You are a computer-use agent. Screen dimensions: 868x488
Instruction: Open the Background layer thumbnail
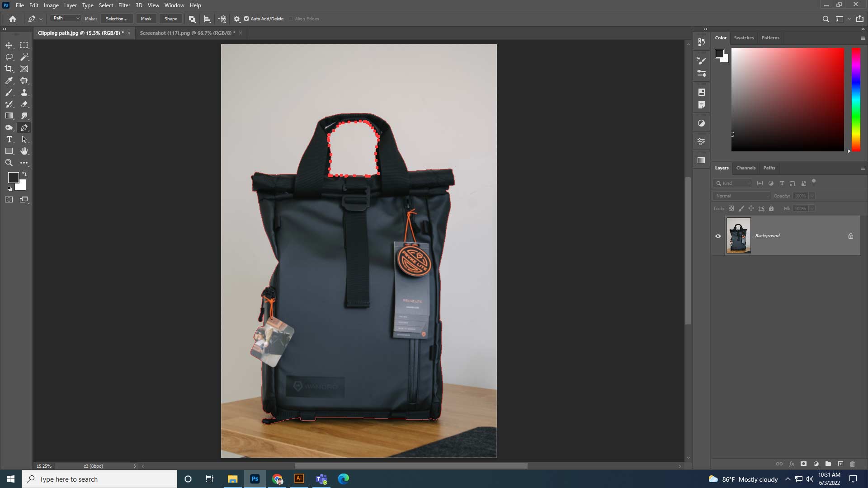(739, 235)
